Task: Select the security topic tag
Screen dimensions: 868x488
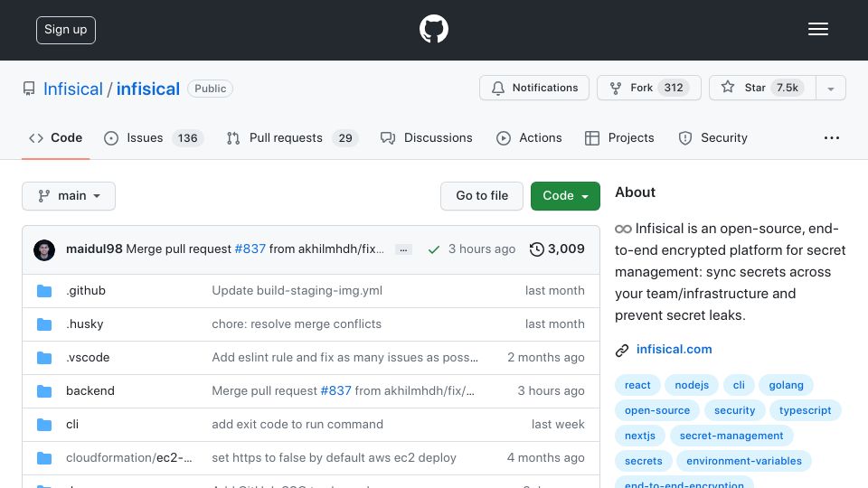Action: click(734, 410)
